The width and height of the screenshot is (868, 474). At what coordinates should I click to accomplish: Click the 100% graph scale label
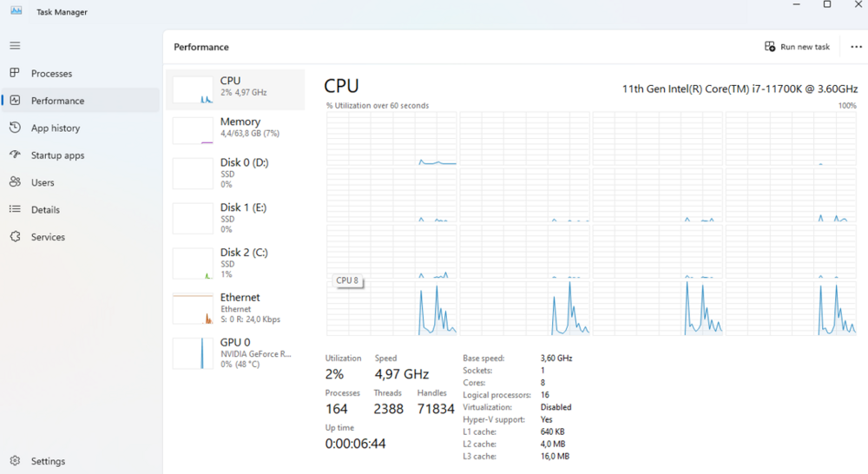(847, 105)
